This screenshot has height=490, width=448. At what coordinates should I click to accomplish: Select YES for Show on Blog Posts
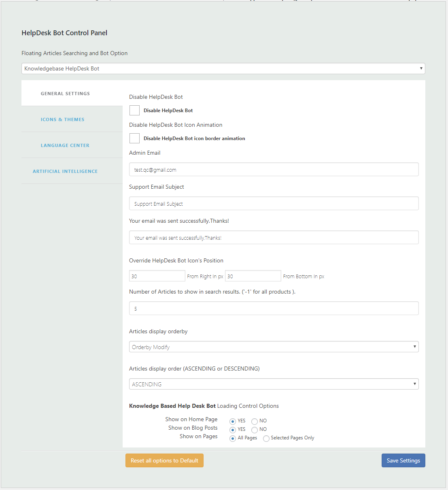pos(233,430)
